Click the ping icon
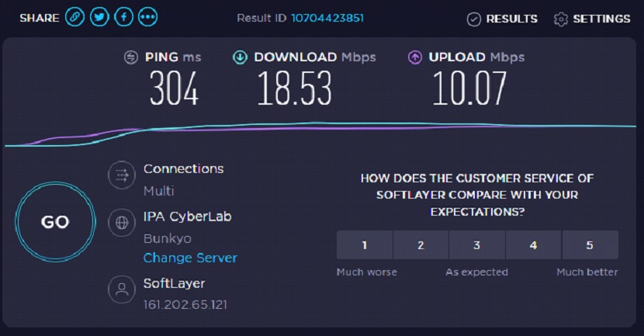 (132, 57)
